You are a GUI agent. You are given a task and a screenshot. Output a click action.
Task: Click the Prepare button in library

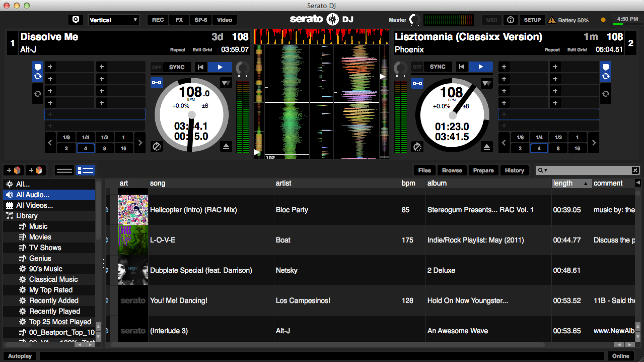point(483,170)
